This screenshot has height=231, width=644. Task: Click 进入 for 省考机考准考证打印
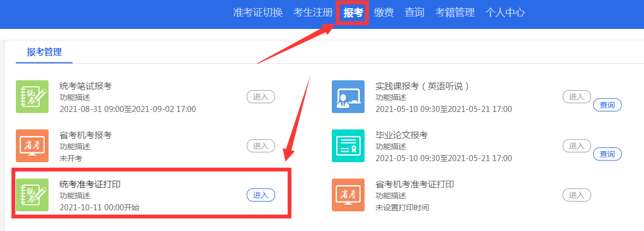577,196
